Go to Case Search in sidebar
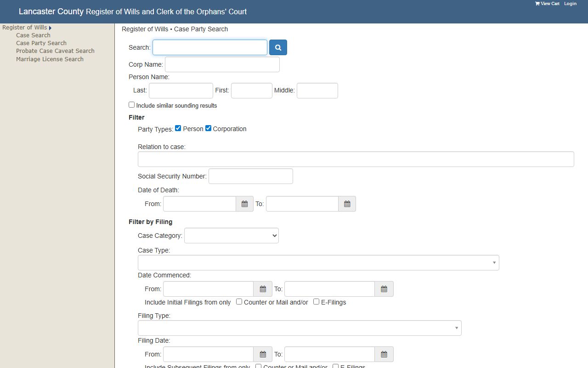The image size is (588, 368). (x=33, y=35)
